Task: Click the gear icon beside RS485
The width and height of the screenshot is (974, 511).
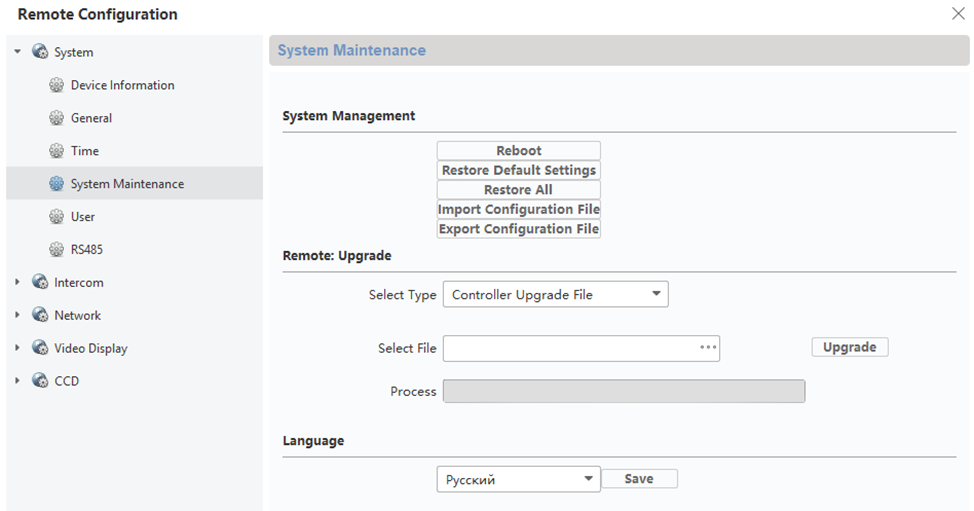Action: pyautogui.click(x=57, y=250)
